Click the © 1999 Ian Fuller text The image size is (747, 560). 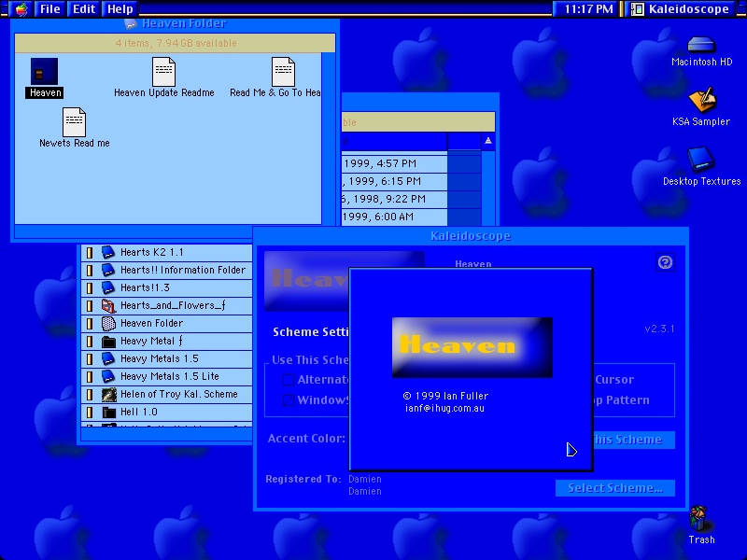[445, 396]
